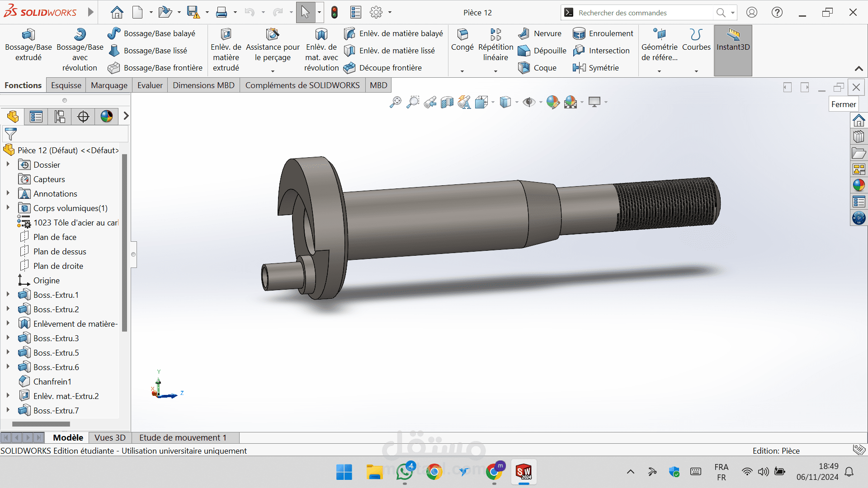Image resolution: width=868 pixels, height=488 pixels.
Task: Expand the Boss.-Extru.1 feature node
Action: pos(8,295)
